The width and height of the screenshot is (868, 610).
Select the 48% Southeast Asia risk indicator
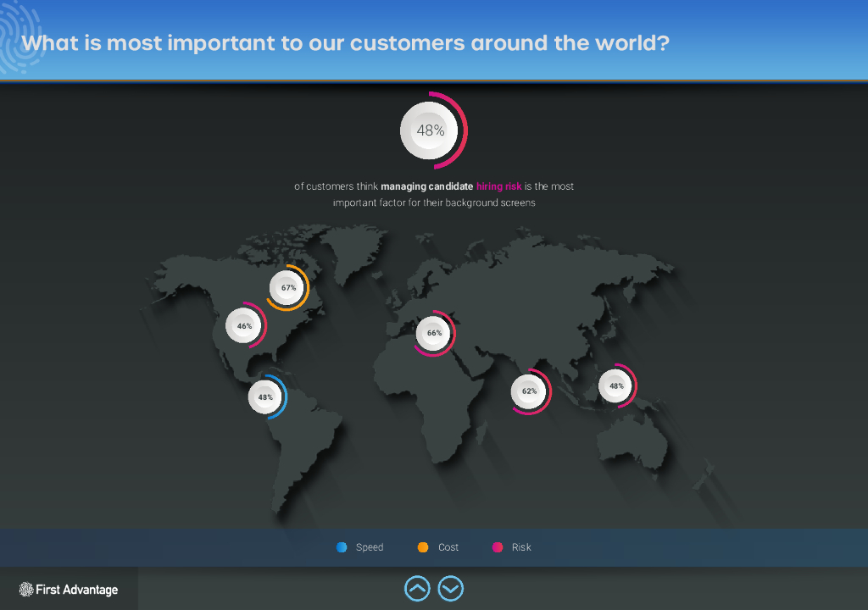(x=616, y=385)
